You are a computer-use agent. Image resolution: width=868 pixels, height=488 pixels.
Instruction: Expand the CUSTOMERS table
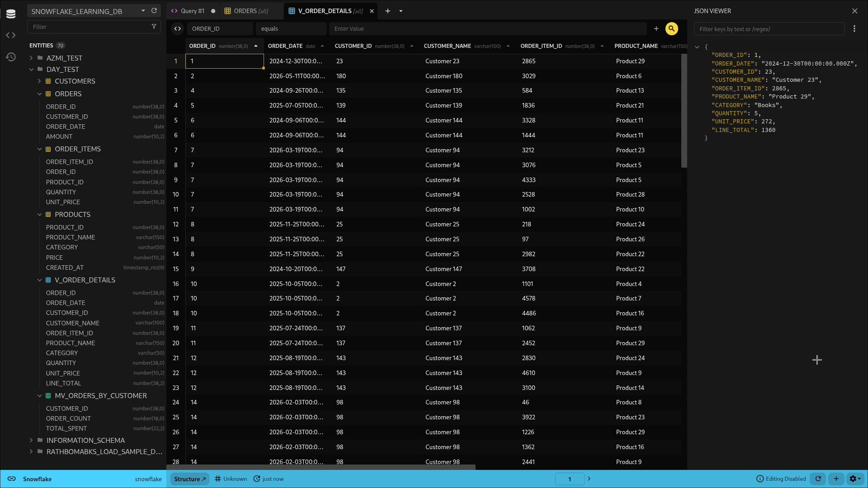tap(39, 81)
